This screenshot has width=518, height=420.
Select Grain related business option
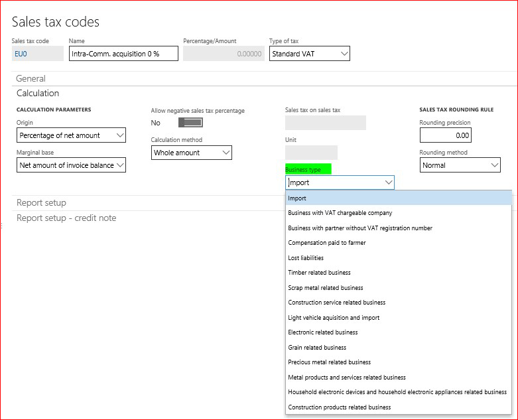tap(399, 347)
